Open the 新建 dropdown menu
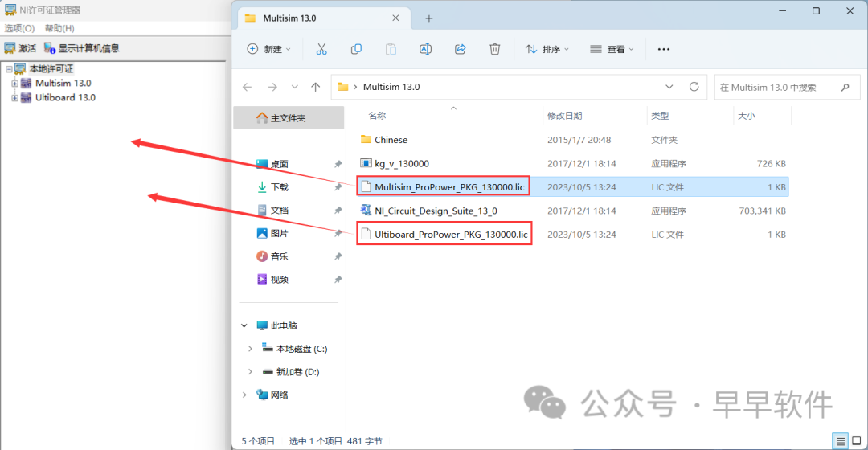Image resolution: width=868 pixels, height=450 pixels. (x=269, y=49)
